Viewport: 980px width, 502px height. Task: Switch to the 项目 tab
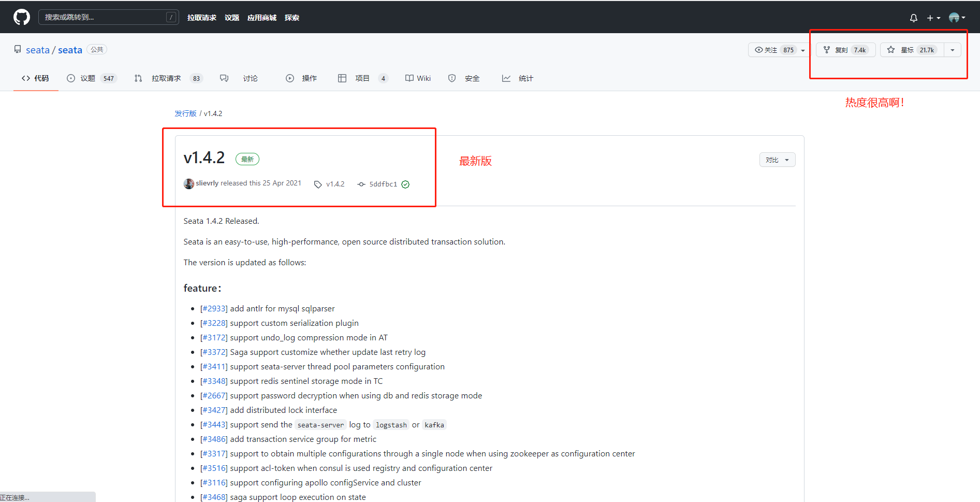tap(363, 78)
